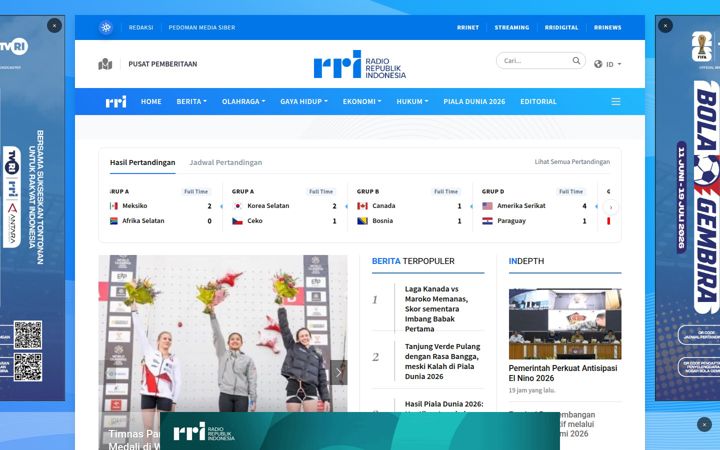Close the bottom RRI banner ad
Viewport: 720px width, 450px height.
(x=704, y=424)
